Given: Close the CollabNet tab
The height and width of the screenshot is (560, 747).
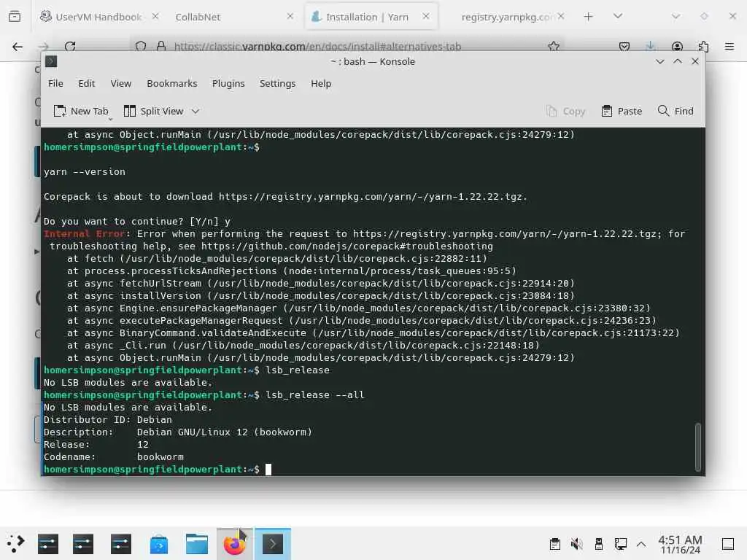Looking at the screenshot, I should coord(290,17).
